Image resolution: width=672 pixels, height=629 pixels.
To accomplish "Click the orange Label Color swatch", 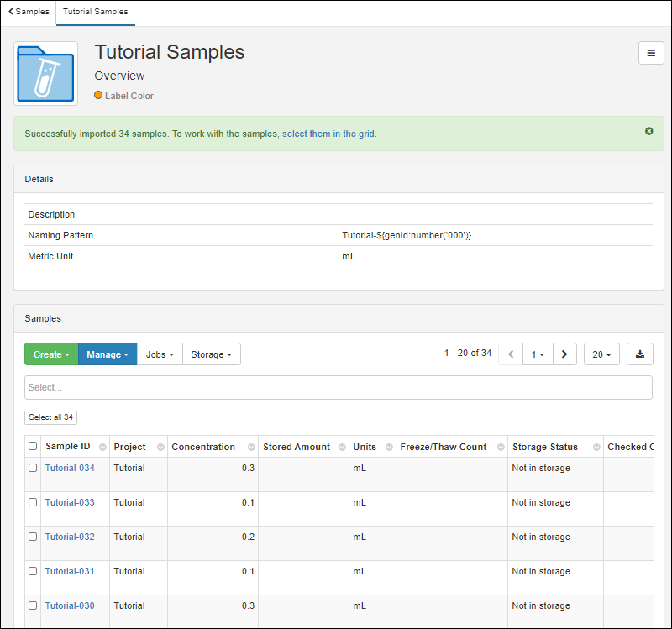I will (x=98, y=96).
